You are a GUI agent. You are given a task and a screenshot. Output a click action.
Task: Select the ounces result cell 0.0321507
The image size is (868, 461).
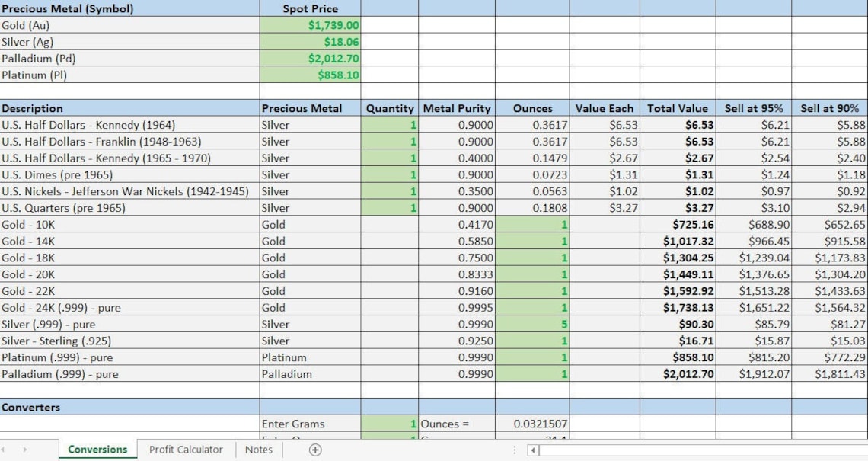point(532,424)
